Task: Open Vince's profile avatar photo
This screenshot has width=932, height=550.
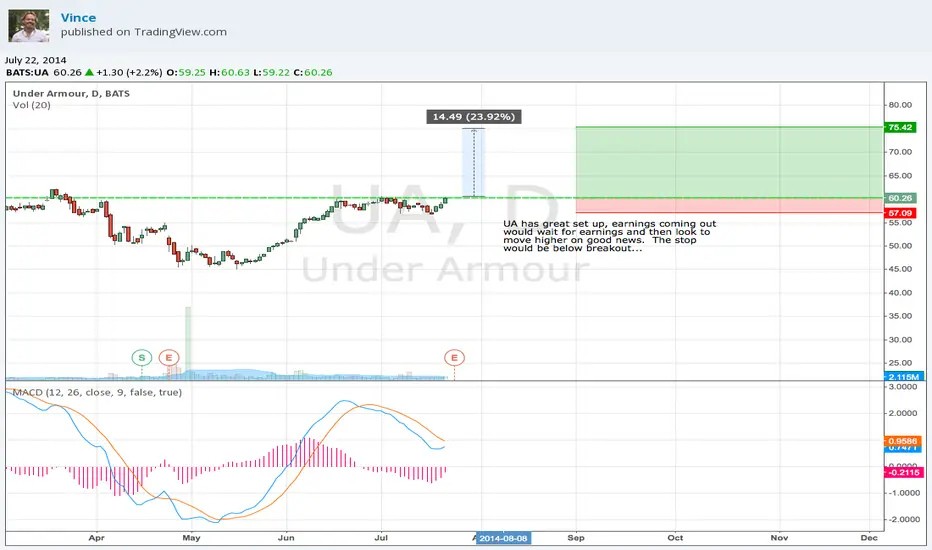Action: (x=29, y=26)
